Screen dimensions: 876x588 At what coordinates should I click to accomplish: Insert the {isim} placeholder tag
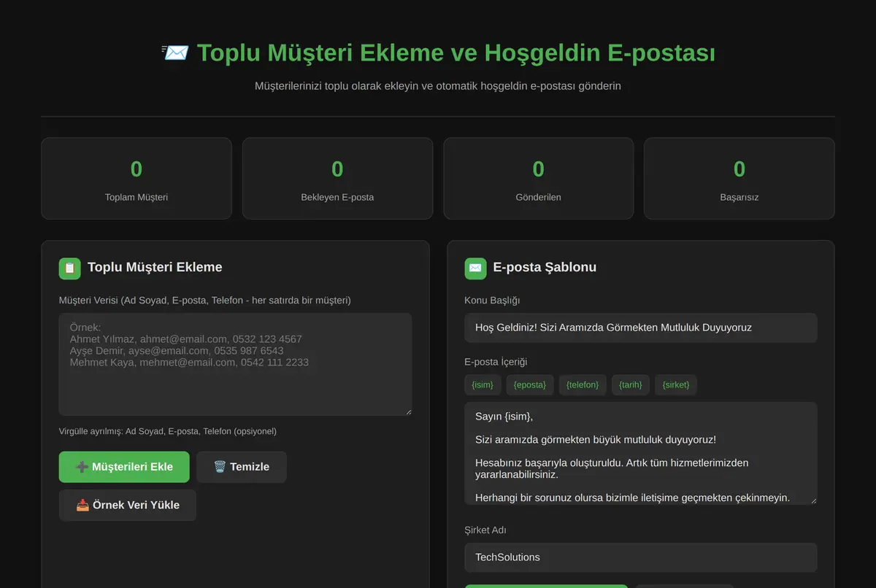tap(483, 384)
